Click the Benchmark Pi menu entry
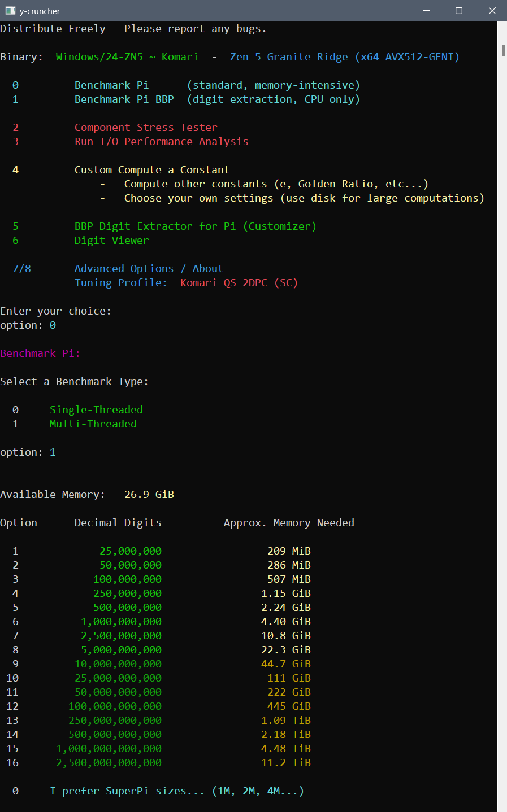The height and width of the screenshot is (812, 507). pos(111,85)
